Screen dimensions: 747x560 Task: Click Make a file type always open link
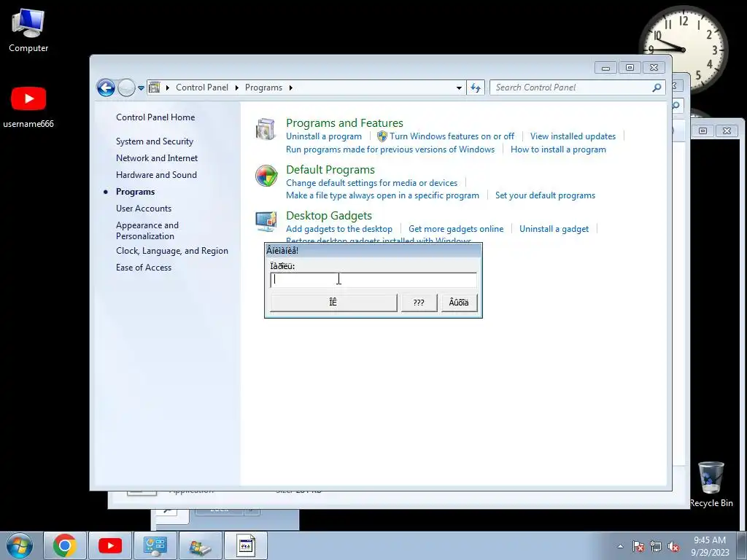click(x=382, y=195)
